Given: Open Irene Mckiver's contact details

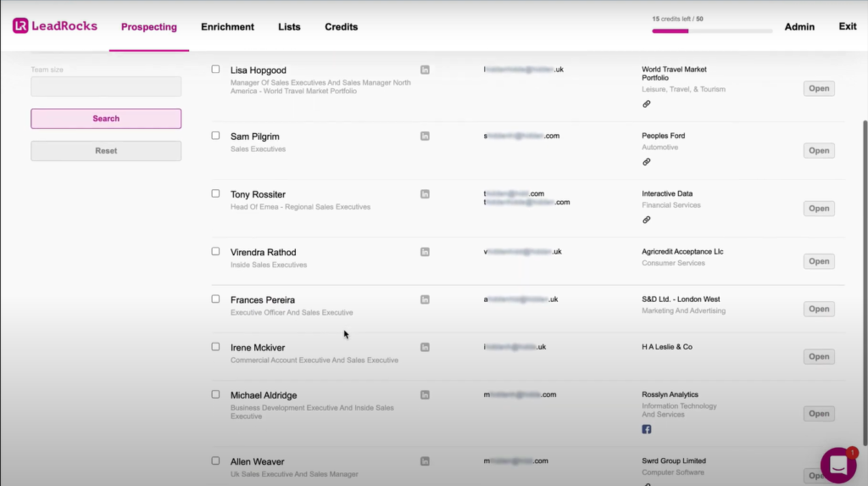Looking at the screenshot, I should pyautogui.click(x=819, y=357).
